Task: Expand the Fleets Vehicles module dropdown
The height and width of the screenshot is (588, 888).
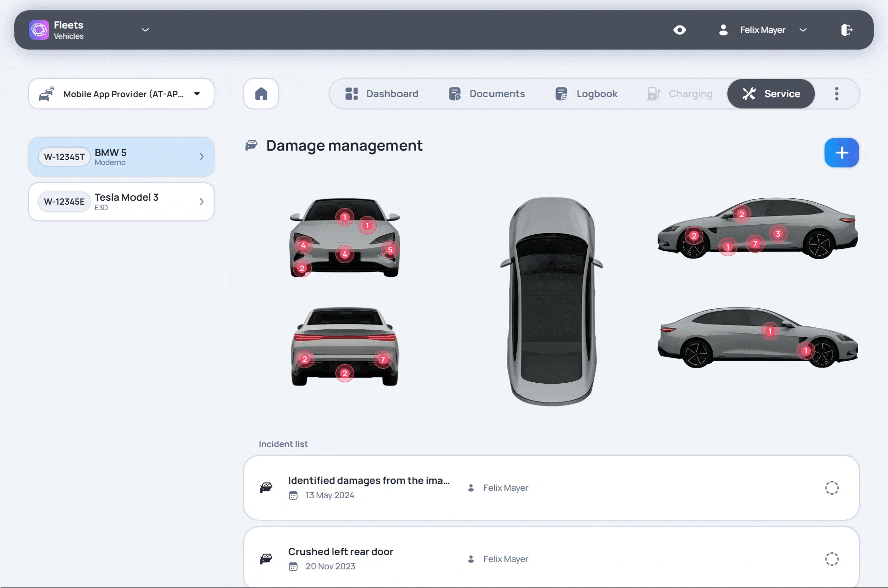Action: [145, 30]
